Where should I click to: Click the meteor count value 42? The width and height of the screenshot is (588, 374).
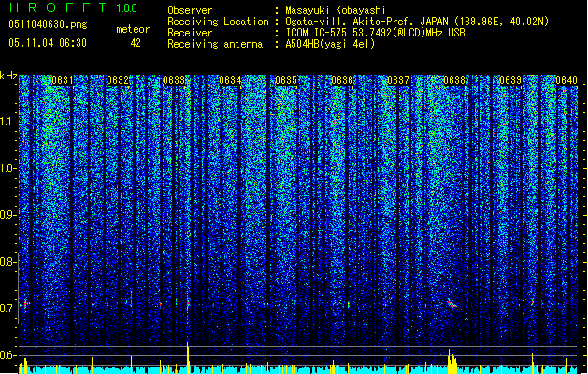(x=136, y=43)
